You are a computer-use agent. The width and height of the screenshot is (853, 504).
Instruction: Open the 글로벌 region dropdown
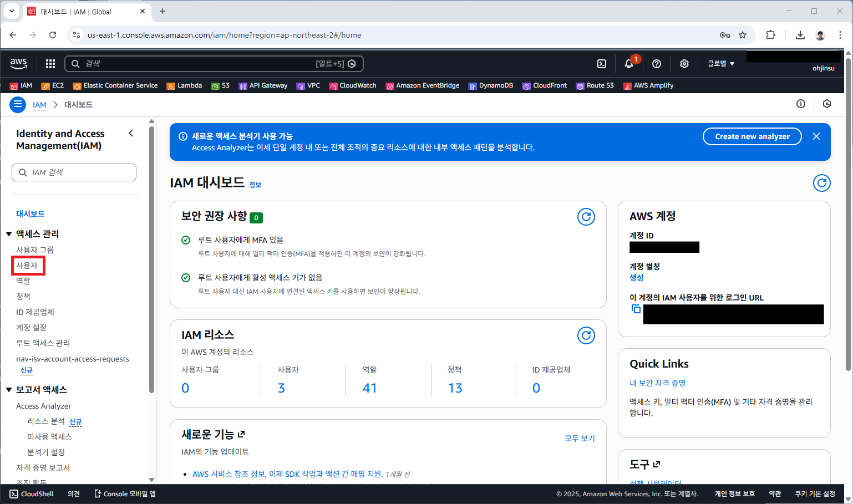pyautogui.click(x=720, y=64)
